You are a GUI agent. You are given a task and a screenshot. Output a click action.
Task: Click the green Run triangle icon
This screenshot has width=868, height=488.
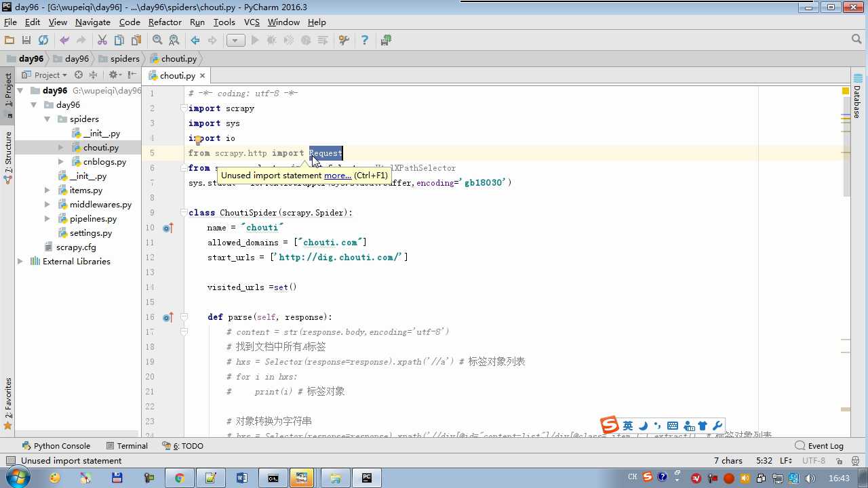click(255, 41)
